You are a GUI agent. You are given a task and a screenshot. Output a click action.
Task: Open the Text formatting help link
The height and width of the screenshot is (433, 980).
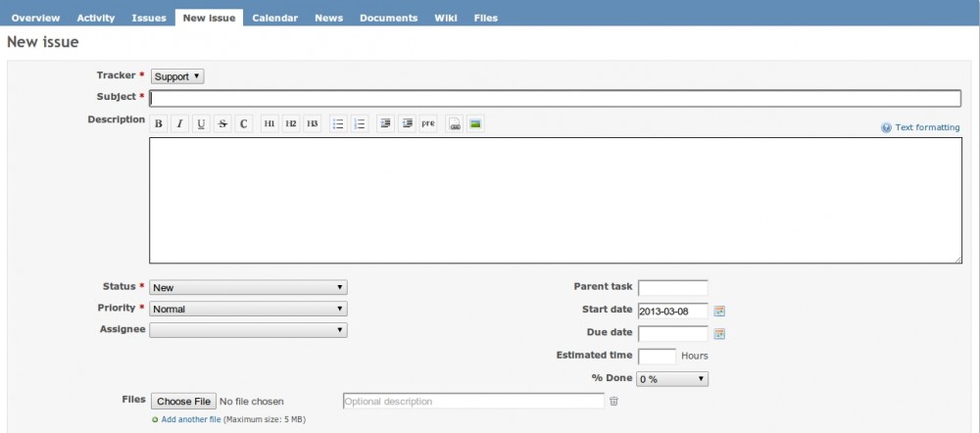(x=926, y=127)
